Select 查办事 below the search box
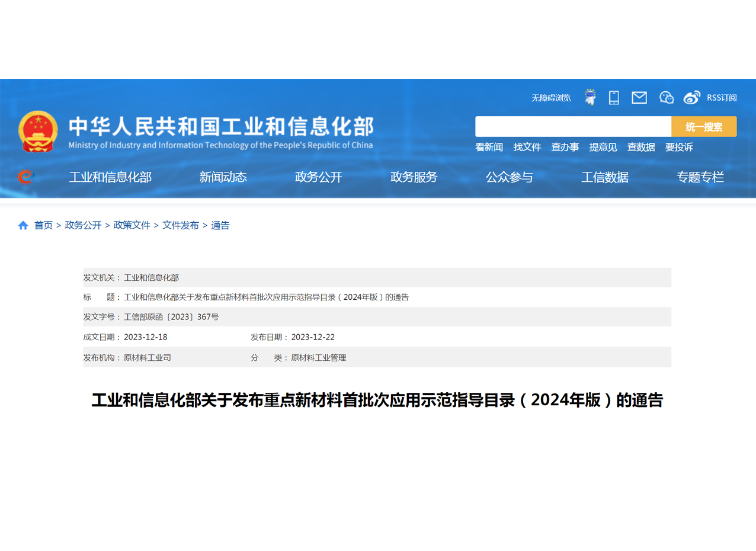The image size is (756, 551). tap(565, 148)
